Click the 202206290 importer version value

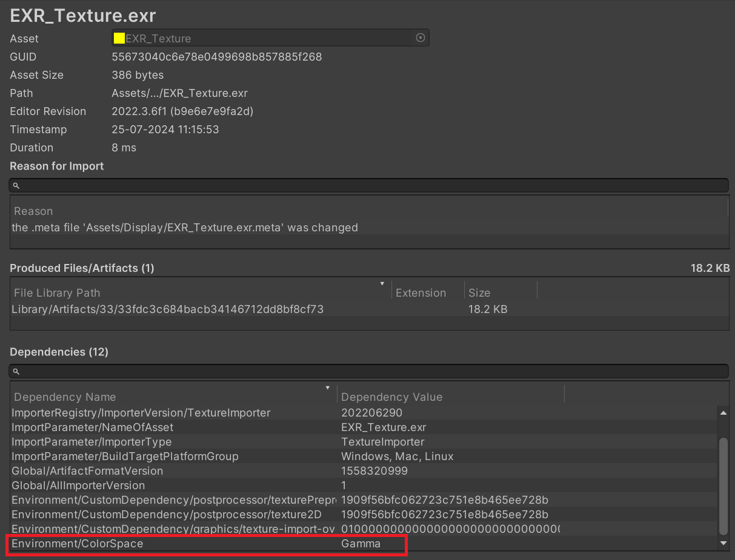371,413
